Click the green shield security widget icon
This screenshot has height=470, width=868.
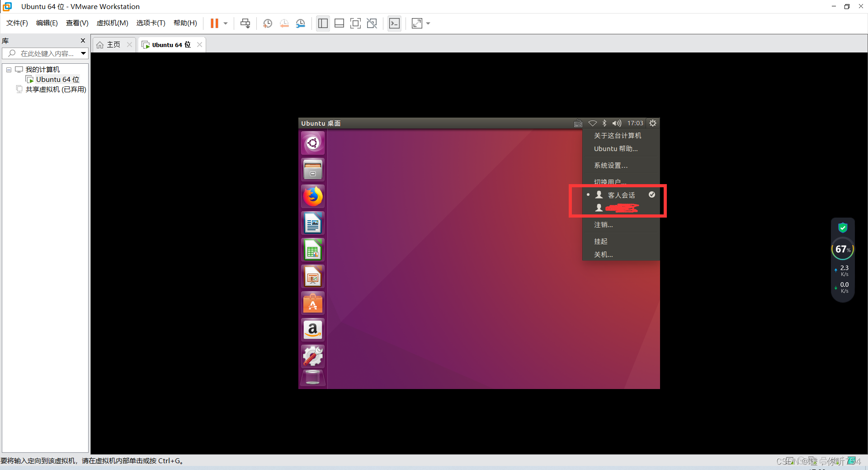(843, 228)
